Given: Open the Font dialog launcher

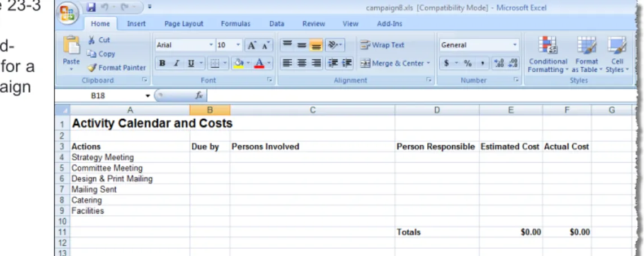Looking at the screenshot, I should (x=270, y=80).
